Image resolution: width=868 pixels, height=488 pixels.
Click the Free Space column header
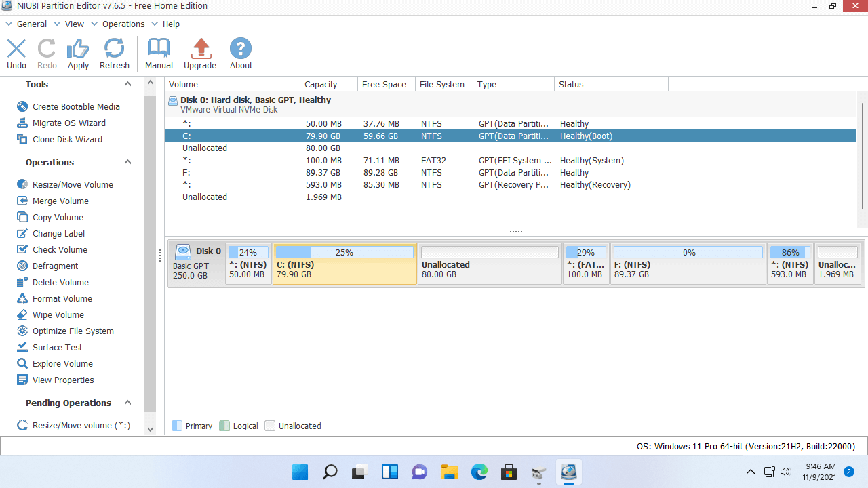pos(384,84)
